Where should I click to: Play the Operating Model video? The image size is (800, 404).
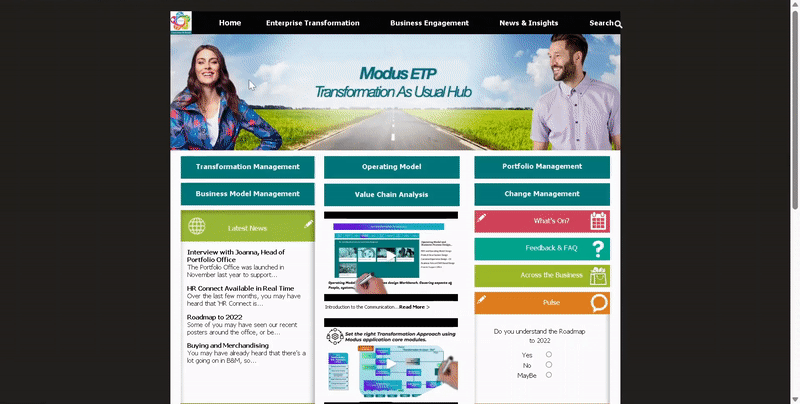(x=391, y=255)
